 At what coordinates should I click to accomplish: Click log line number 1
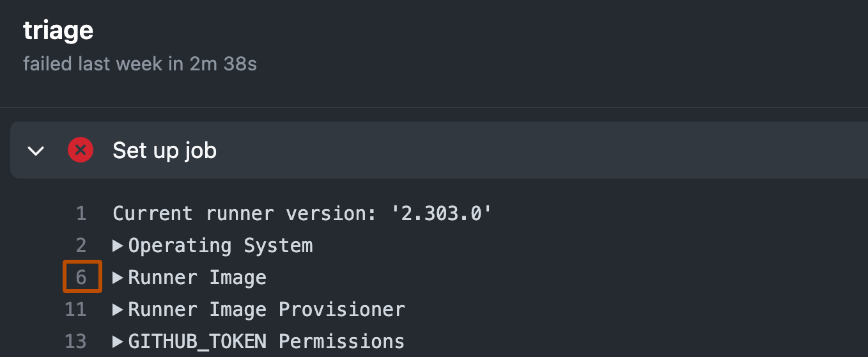click(81, 214)
